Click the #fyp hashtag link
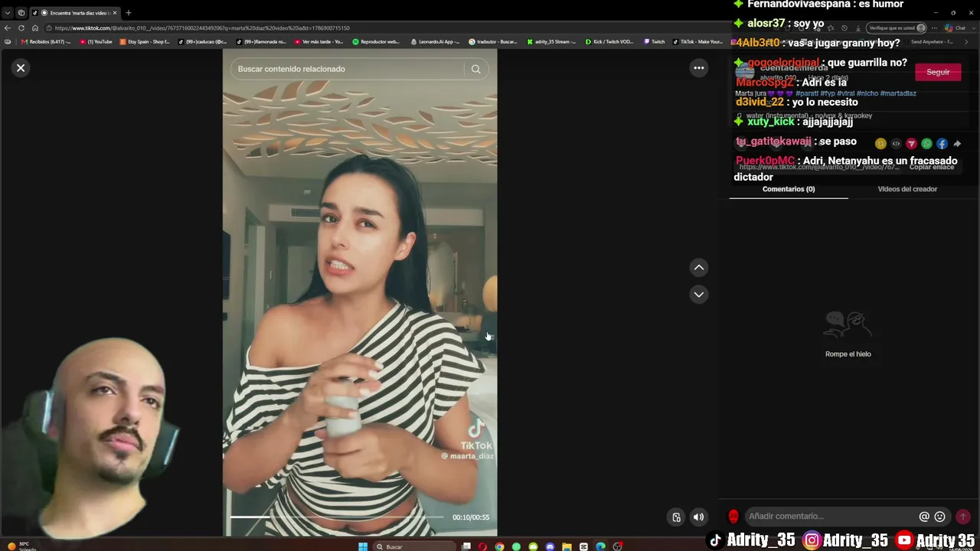 (828, 93)
